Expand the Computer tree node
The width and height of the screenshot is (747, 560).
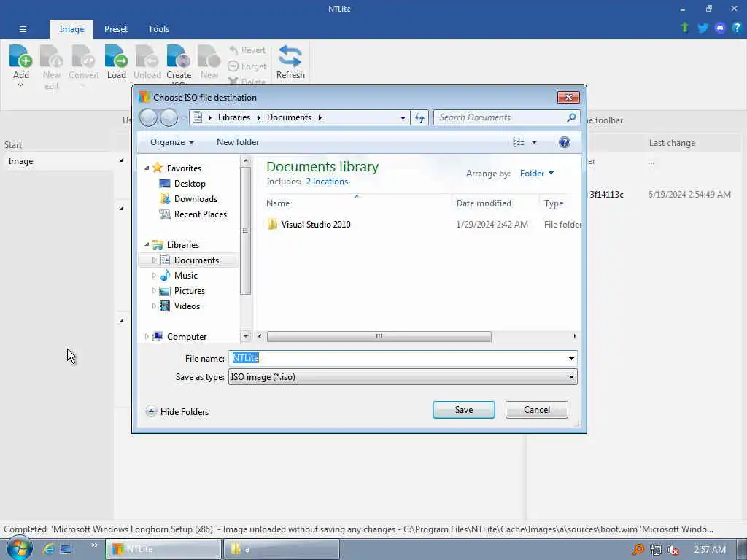pos(147,337)
